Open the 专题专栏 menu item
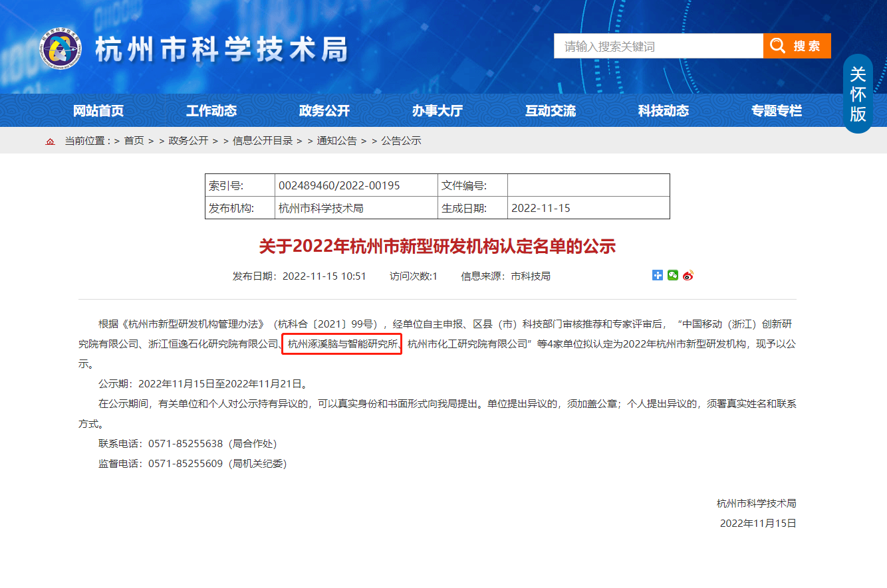This screenshot has height=588, width=887. pyautogui.click(x=777, y=111)
